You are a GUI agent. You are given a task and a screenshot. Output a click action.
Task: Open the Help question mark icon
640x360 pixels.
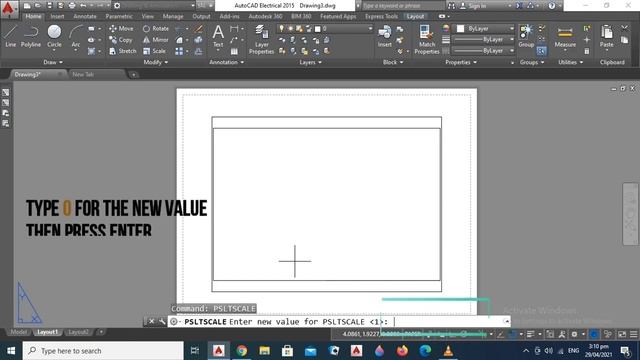551,6
